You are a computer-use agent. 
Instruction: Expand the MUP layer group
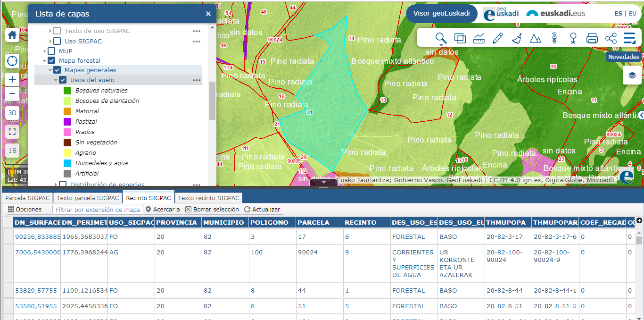point(45,51)
